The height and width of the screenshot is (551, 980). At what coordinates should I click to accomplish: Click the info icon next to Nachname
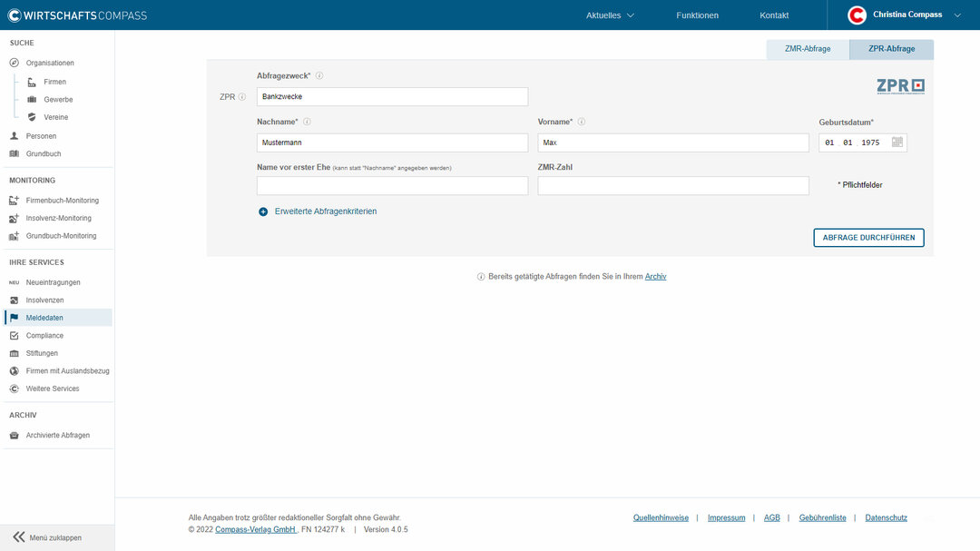pos(307,122)
